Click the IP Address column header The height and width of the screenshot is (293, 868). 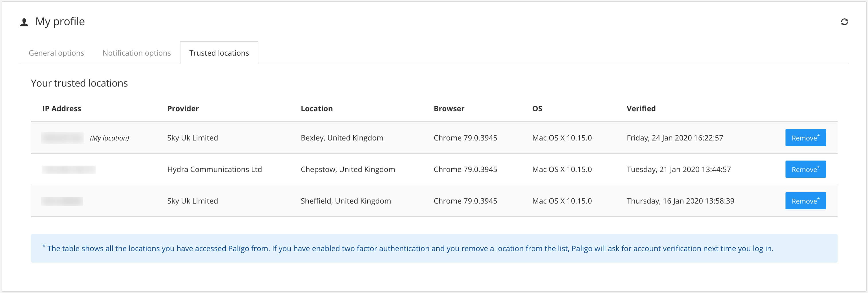[62, 109]
